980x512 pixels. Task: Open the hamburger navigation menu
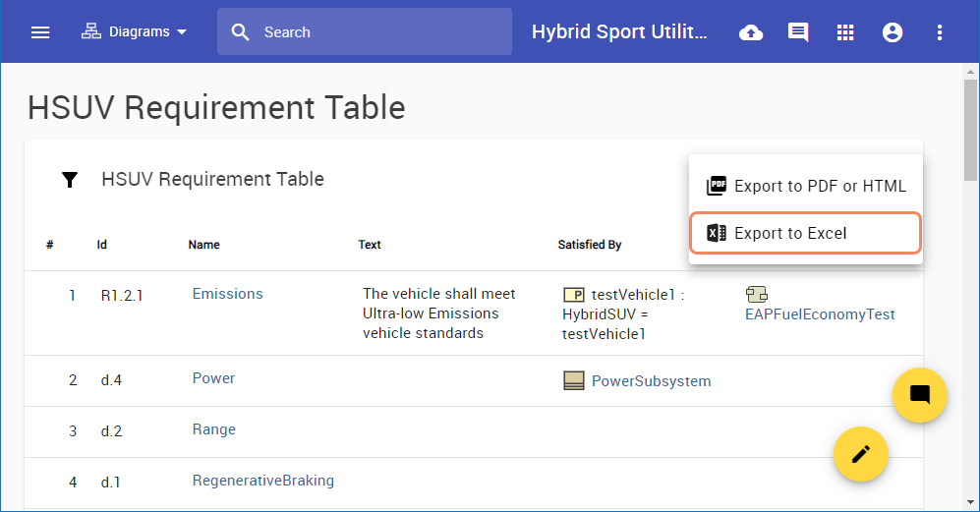point(40,32)
